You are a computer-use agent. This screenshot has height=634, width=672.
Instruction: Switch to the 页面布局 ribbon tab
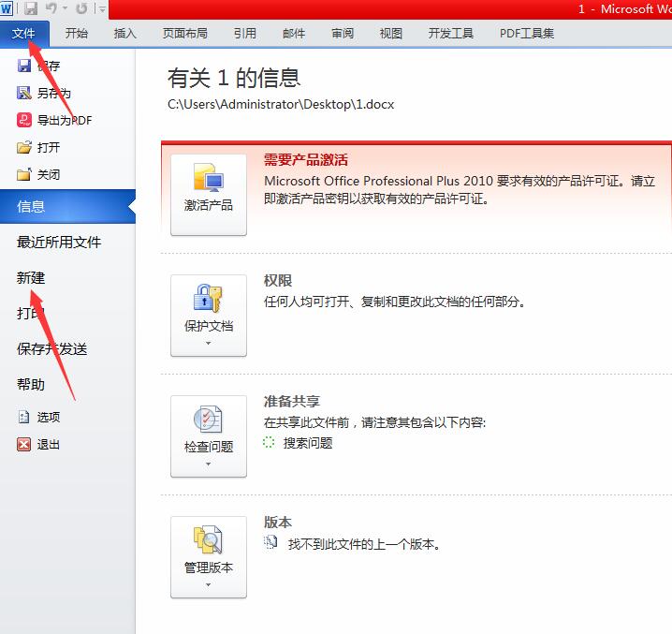click(x=185, y=34)
